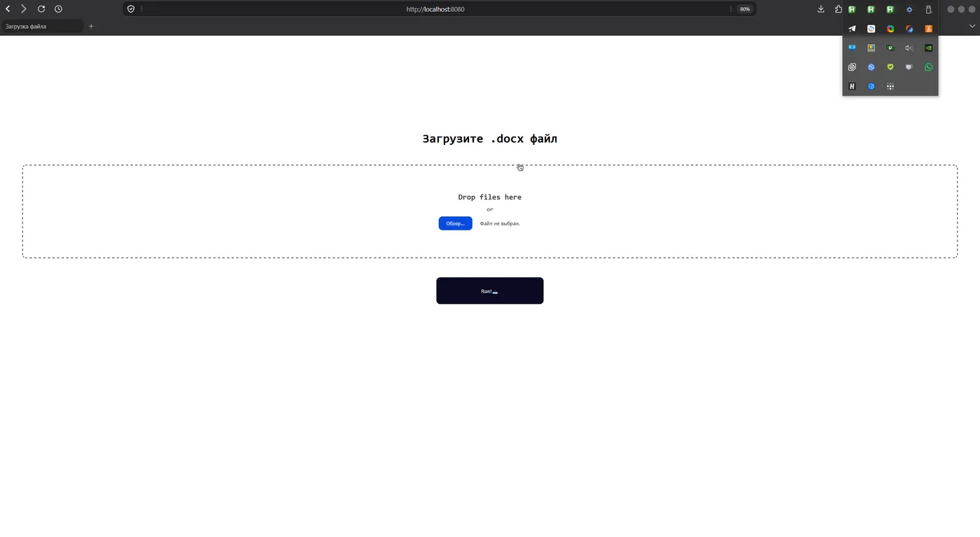
Task: Select the "Загрузка файла" tab
Action: (x=42, y=27)
